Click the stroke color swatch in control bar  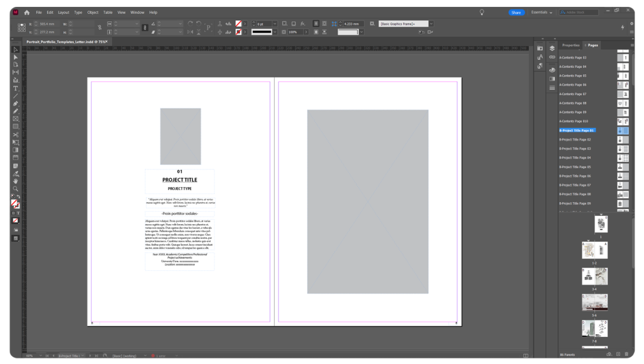238,32
